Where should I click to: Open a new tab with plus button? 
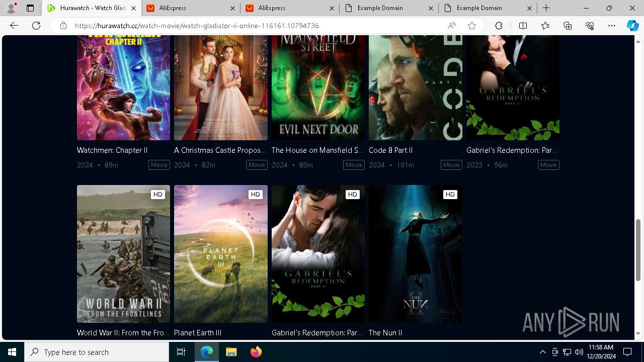point(546,8)
